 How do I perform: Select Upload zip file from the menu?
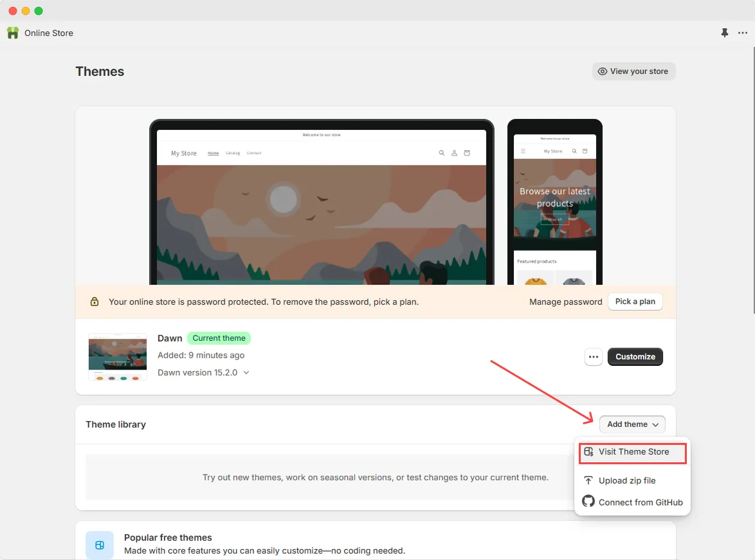coord(627,480)
